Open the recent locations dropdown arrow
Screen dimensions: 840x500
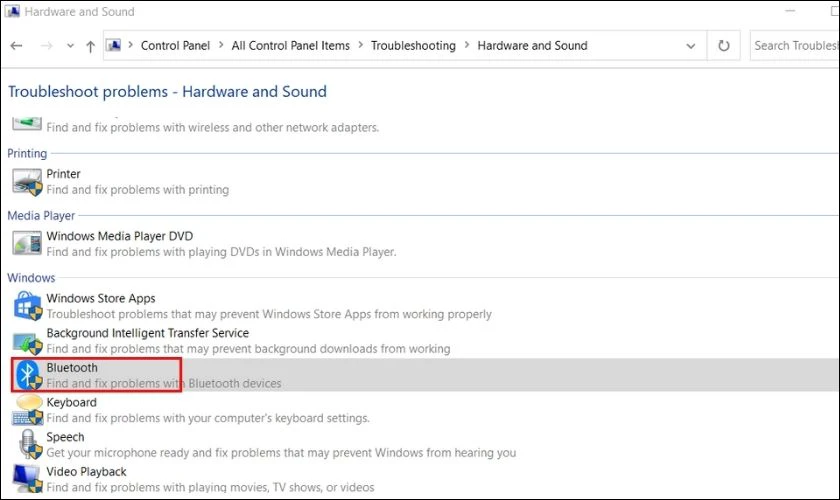70,46
